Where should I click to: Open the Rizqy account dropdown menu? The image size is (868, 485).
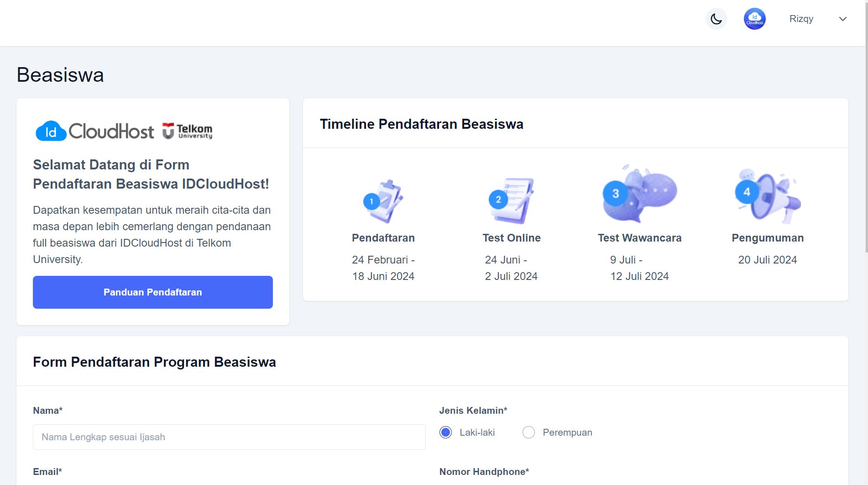801,19
